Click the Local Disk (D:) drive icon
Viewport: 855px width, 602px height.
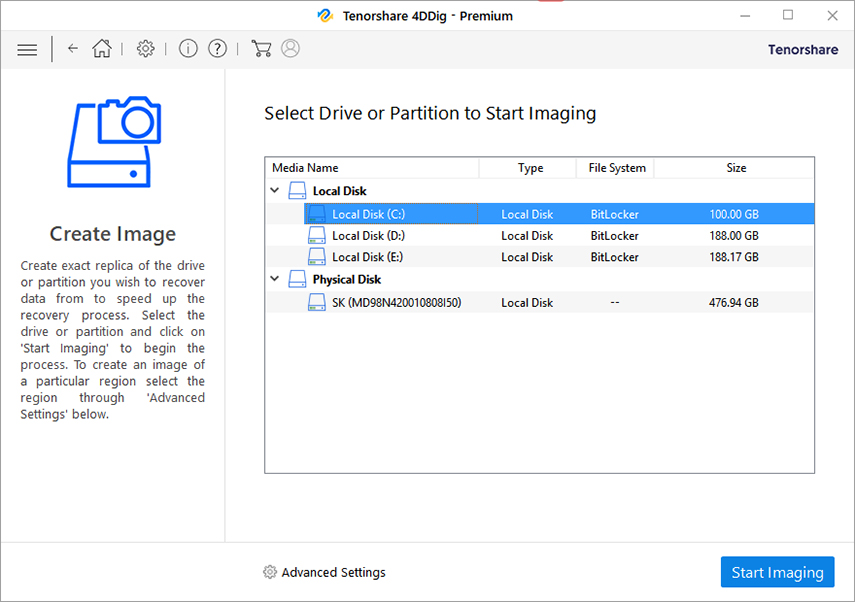[317, 235]
